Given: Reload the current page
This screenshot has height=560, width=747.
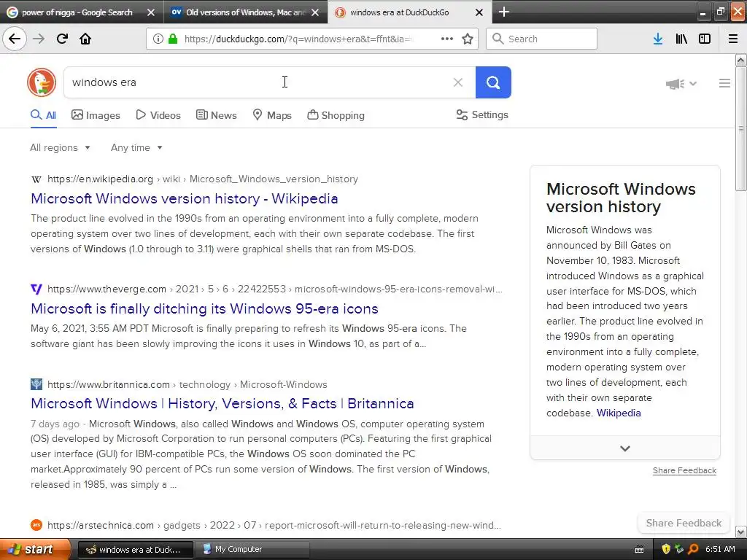Looking at the screenshot, I should coord(62,39).
